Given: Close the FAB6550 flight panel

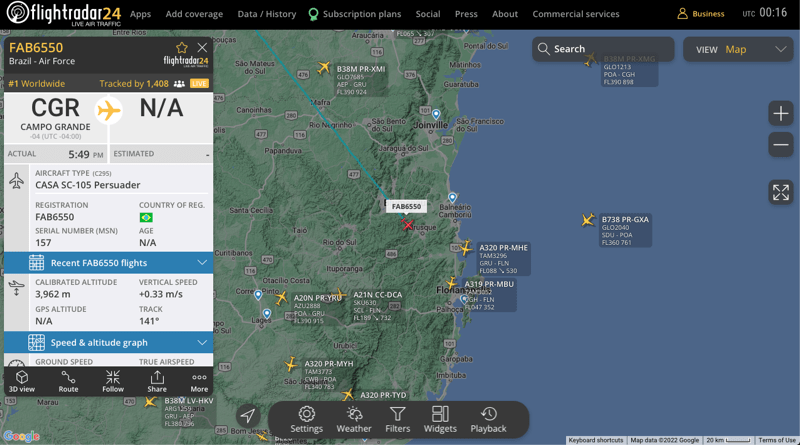Looking at the screenshot, I should tap(202, 47).
